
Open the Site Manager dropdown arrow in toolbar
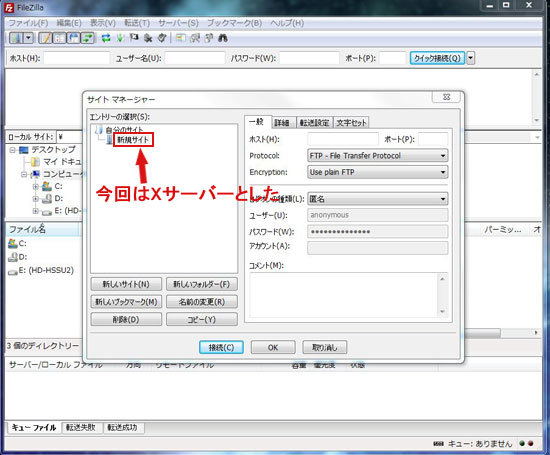click(29, 38)
